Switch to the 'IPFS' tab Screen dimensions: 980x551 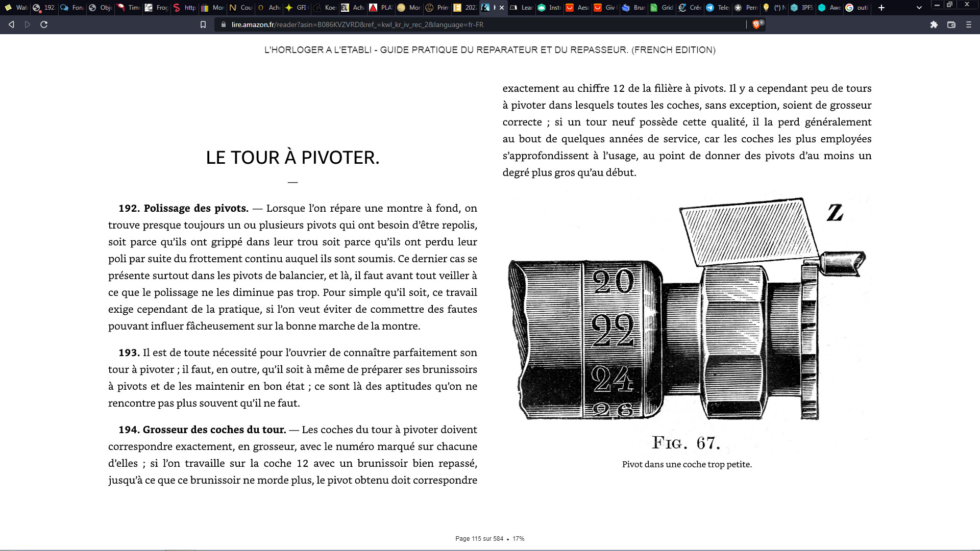pos(801,8)
